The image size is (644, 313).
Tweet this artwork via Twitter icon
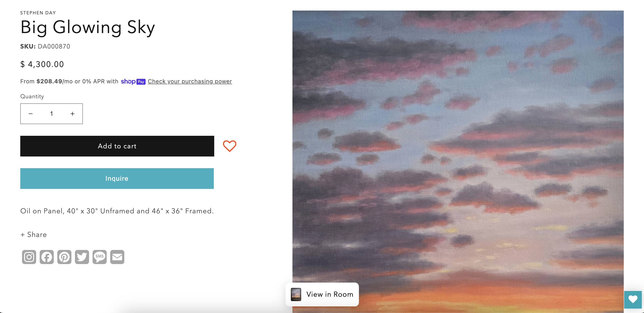82,257
